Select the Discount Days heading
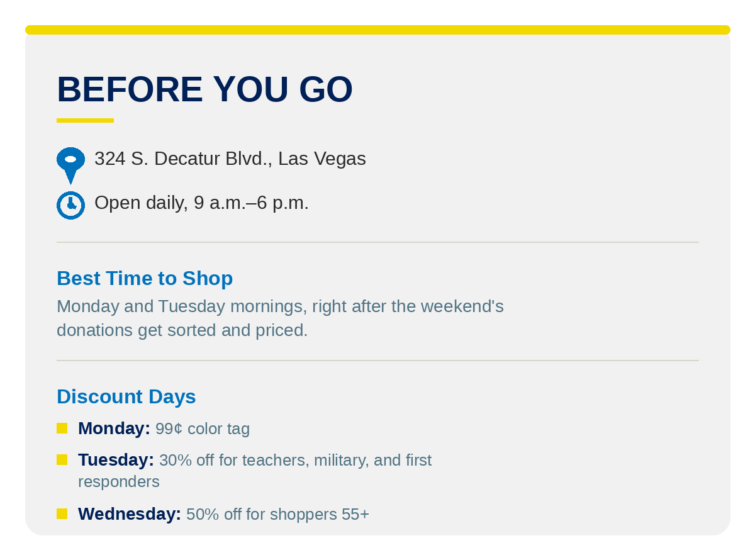 tap(126, 396)
